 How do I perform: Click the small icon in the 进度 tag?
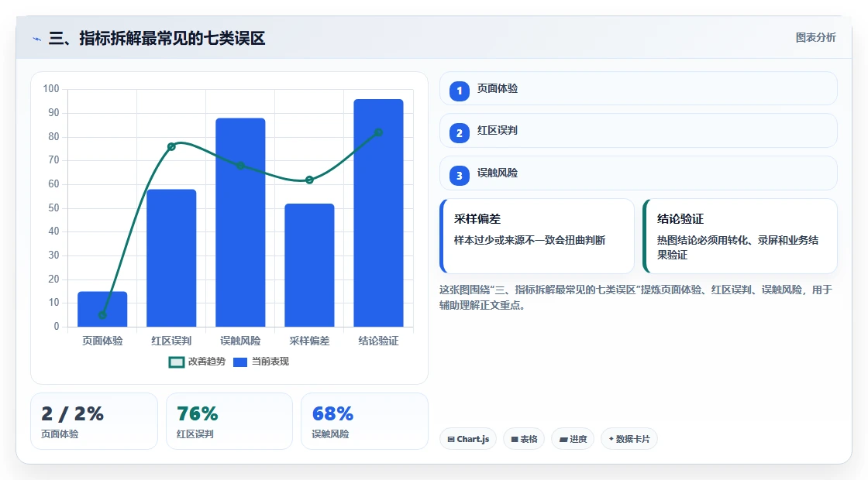563,439
